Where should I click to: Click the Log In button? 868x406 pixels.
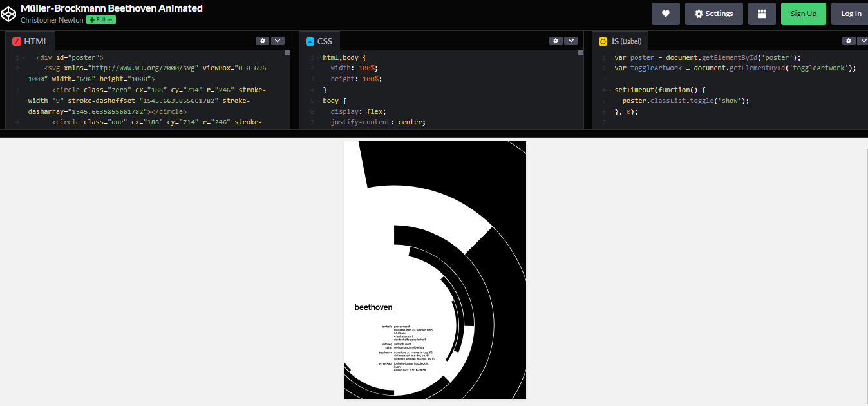click(x=850, y=14)
